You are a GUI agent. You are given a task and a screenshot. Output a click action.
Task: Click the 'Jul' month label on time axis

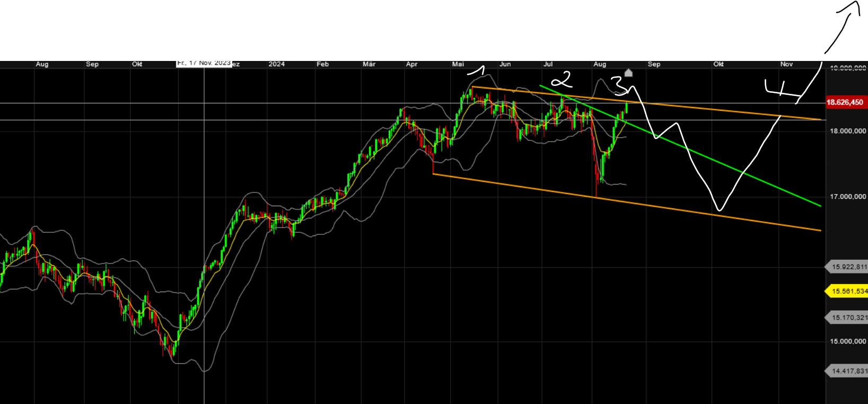548,64
